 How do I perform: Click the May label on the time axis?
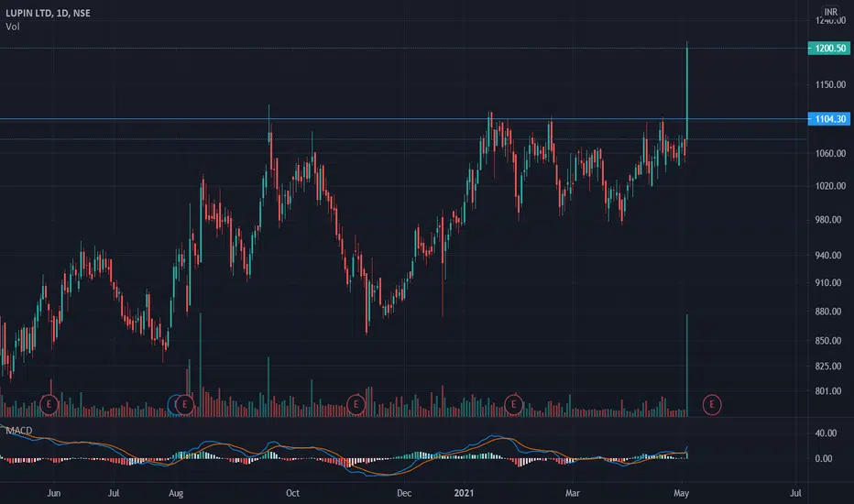click(682, 493)
